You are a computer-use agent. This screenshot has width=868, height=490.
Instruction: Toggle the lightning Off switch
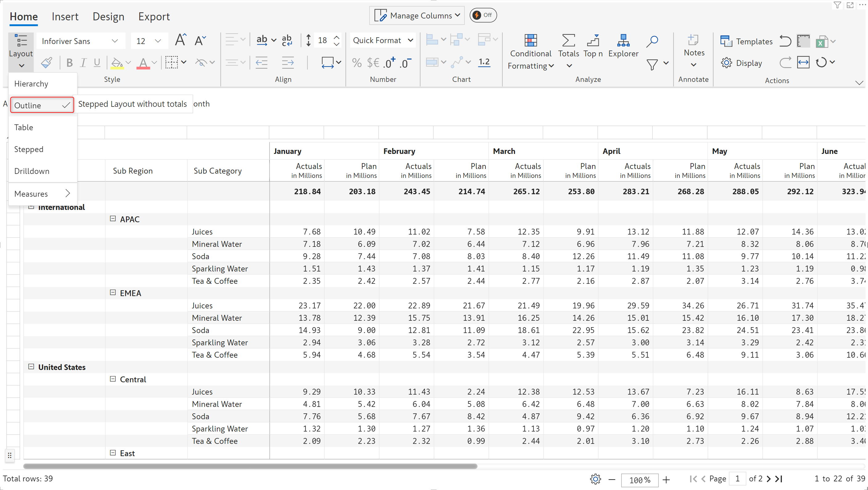(x=483, y=15)
